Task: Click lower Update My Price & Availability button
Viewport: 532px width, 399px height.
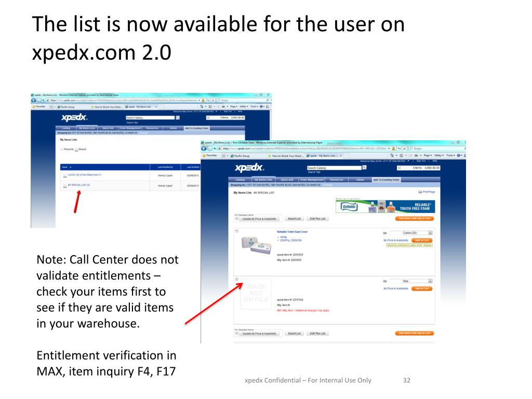Action: tap(259, 334)
